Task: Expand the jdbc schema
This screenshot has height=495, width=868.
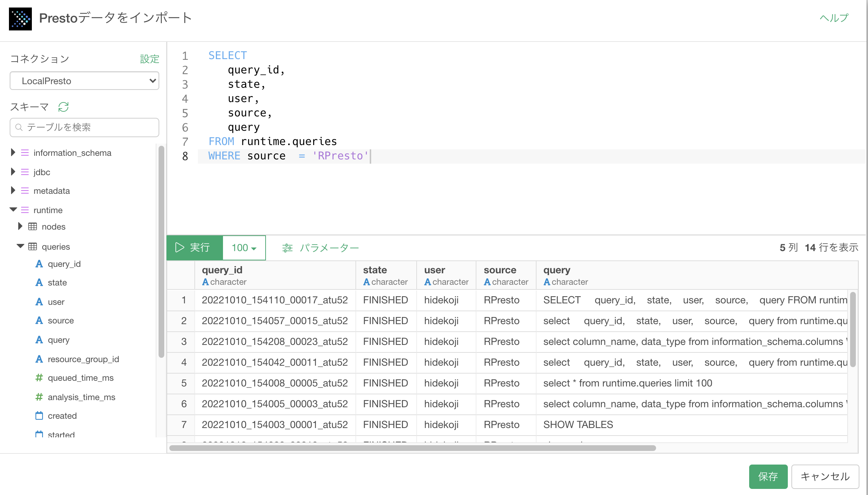Action: pyautogui.click(x=13, y=172)
